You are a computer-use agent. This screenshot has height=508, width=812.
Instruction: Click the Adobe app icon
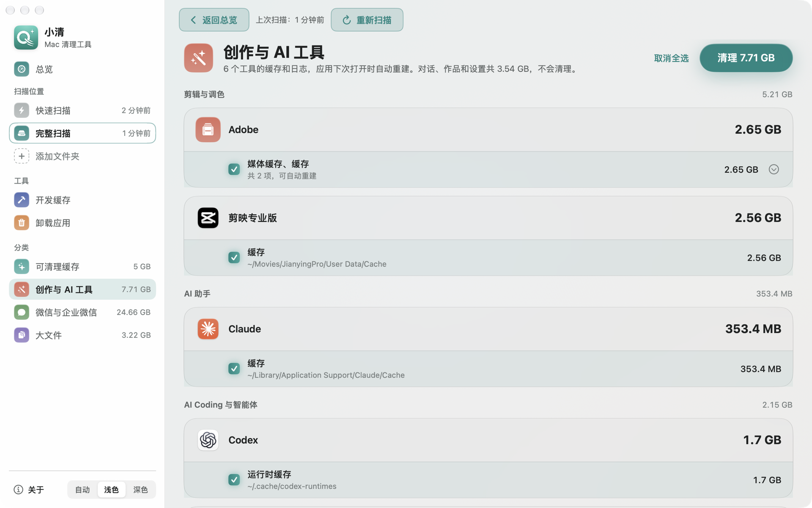click(208, 130)
